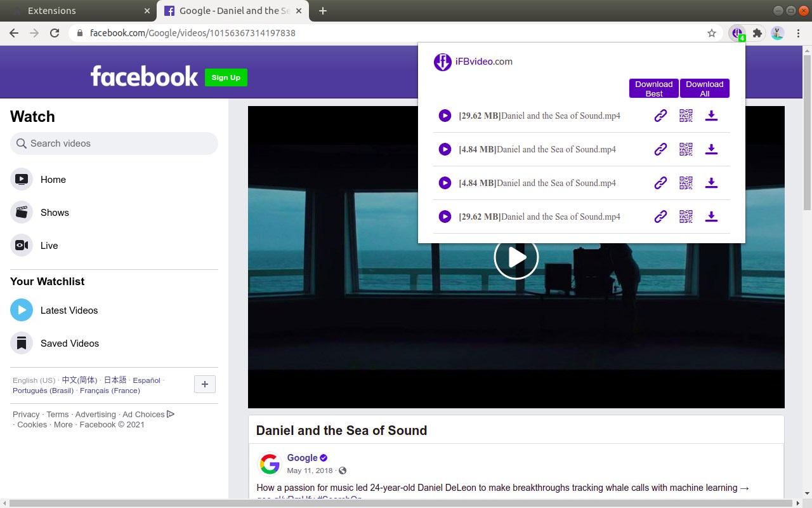Close the Google Facebook video tab
This screenshot has width=812, height=508.
[300, 11]
